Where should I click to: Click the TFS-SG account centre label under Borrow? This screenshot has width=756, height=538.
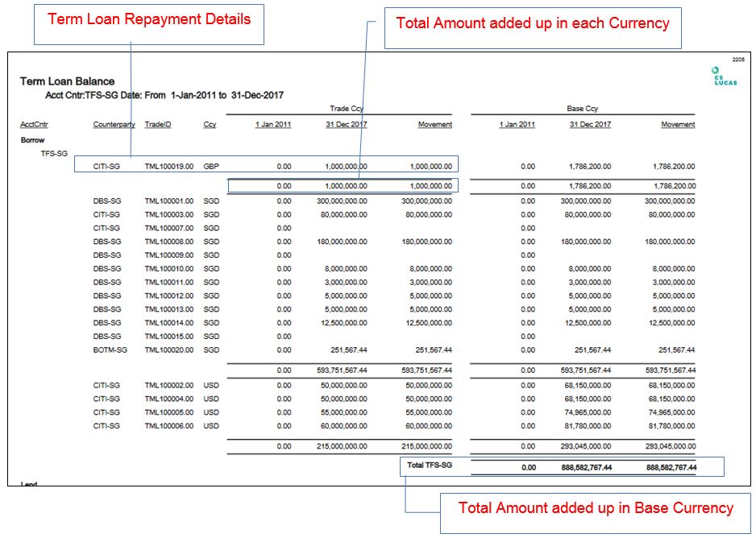pos(54,154)
